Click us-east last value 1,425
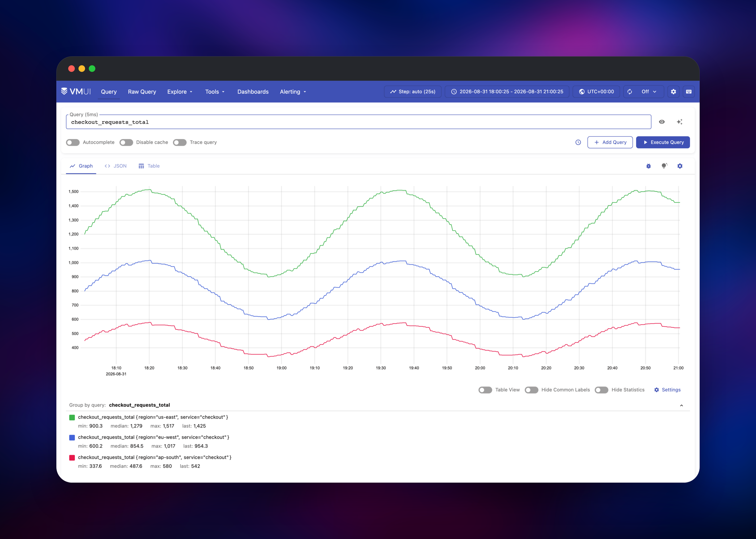Viewport: 756px width, 539px height. coord(199,426)
